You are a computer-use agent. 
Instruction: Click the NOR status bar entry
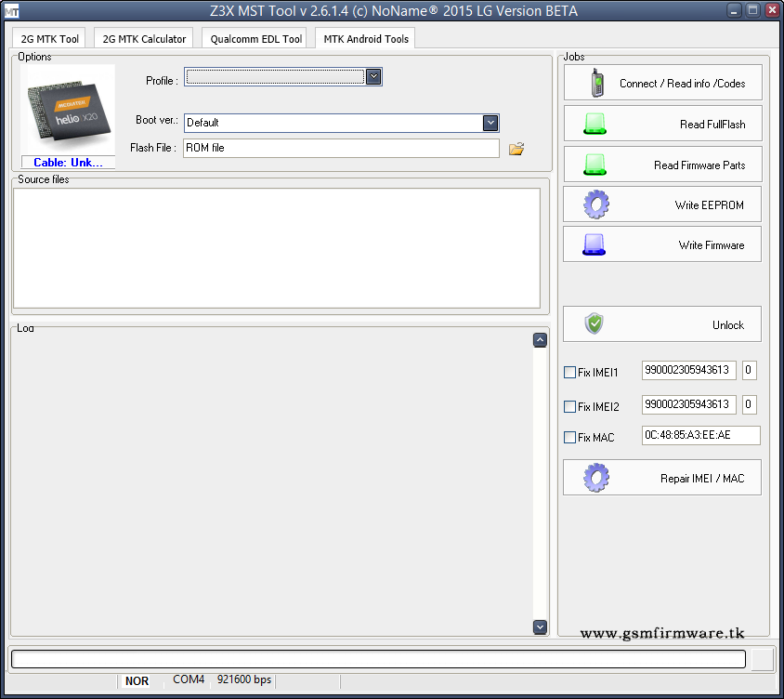(137, 681)
